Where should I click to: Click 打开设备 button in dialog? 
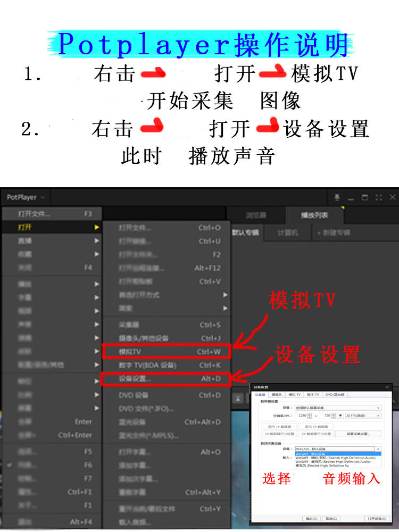[x=377, y=518]
